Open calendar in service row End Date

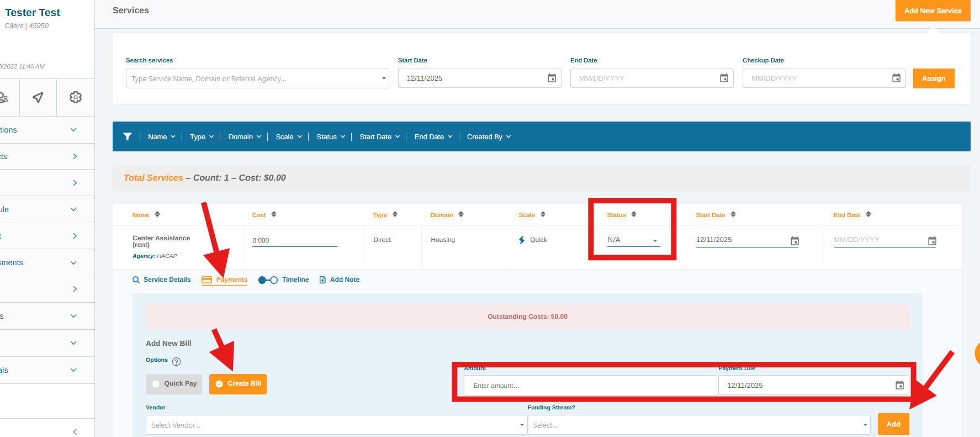tap(932, 241)
